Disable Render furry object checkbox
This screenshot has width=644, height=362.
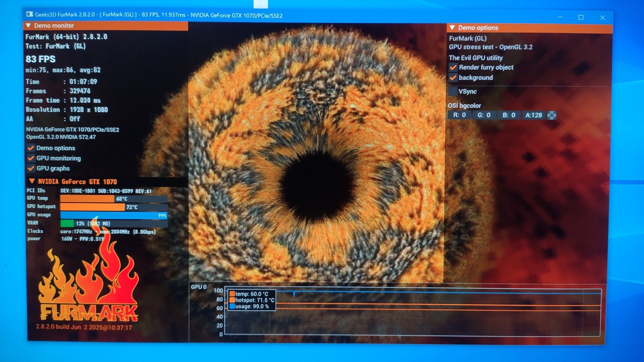point(453,68)
